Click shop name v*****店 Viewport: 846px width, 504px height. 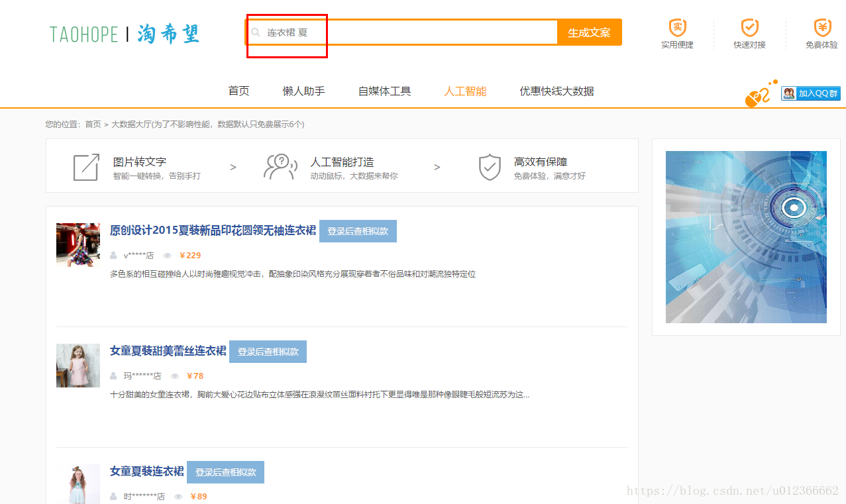click(x=138, y=256)
